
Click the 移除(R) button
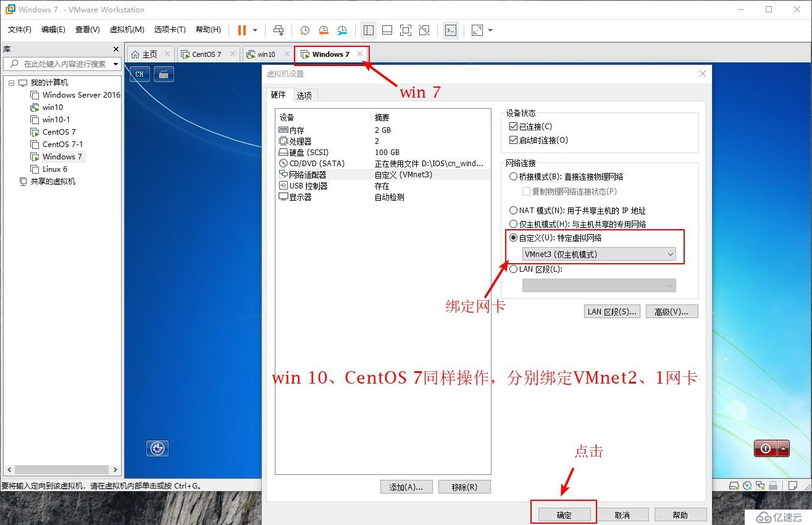click(464, 487)
